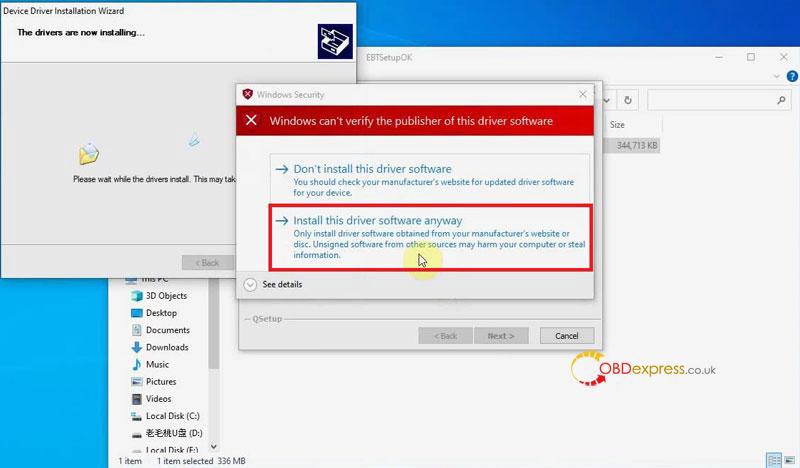Click the Videos film icon
This screenshot has height=468, width=800.
pos(136,399)
